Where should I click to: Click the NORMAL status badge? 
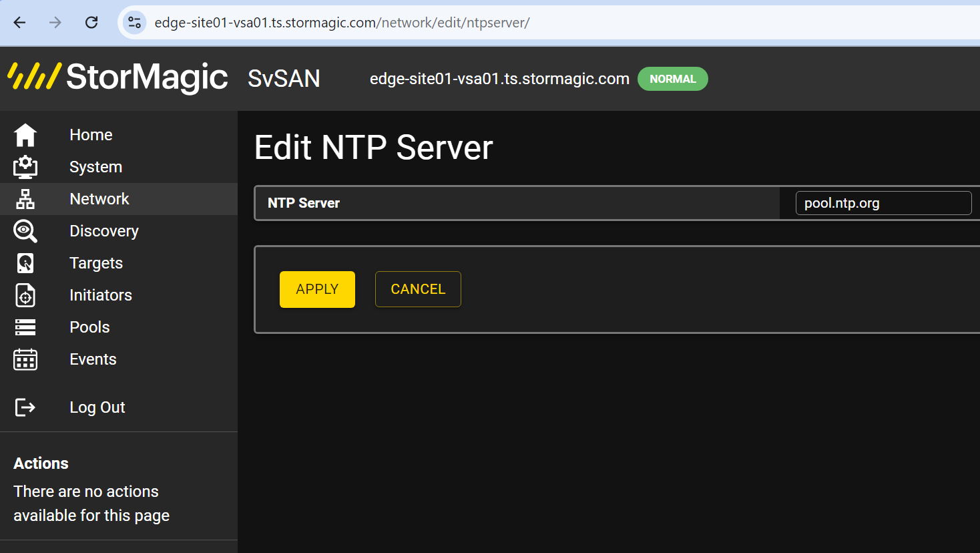click(673, 79)
